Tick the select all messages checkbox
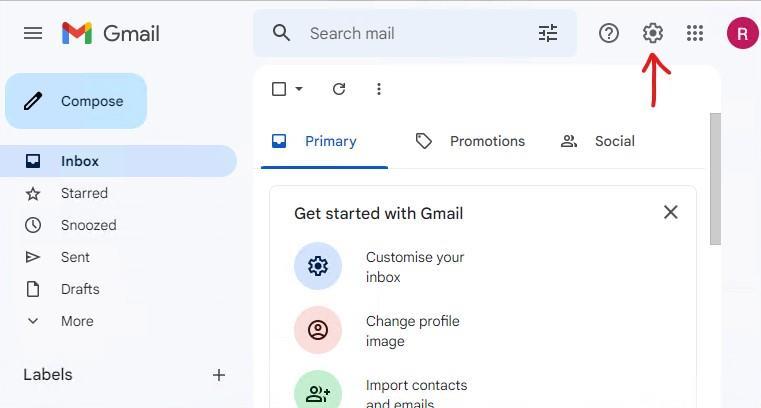The width and height of the screenshot is (761, 408). (x=279, y=89)
